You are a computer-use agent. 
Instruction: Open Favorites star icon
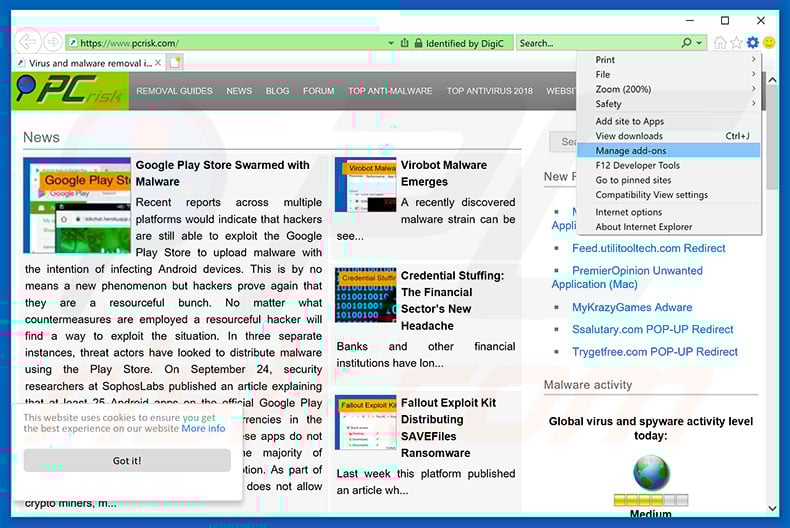click(736, 43)
